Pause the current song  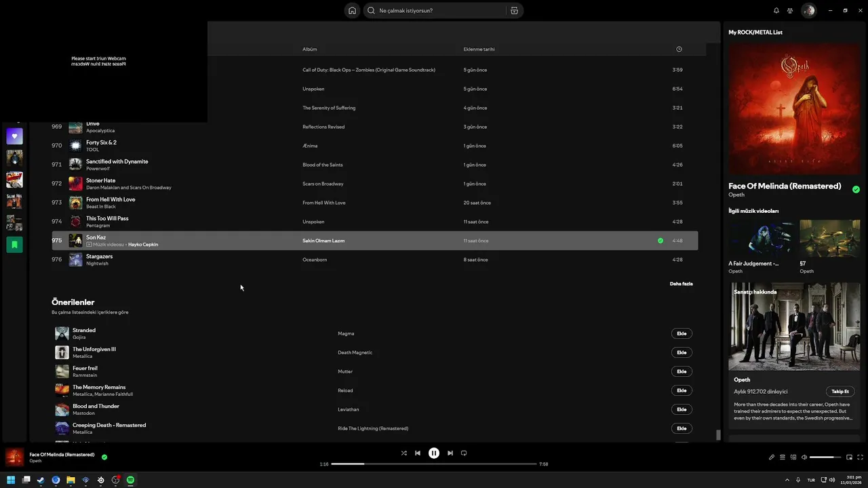434,453
